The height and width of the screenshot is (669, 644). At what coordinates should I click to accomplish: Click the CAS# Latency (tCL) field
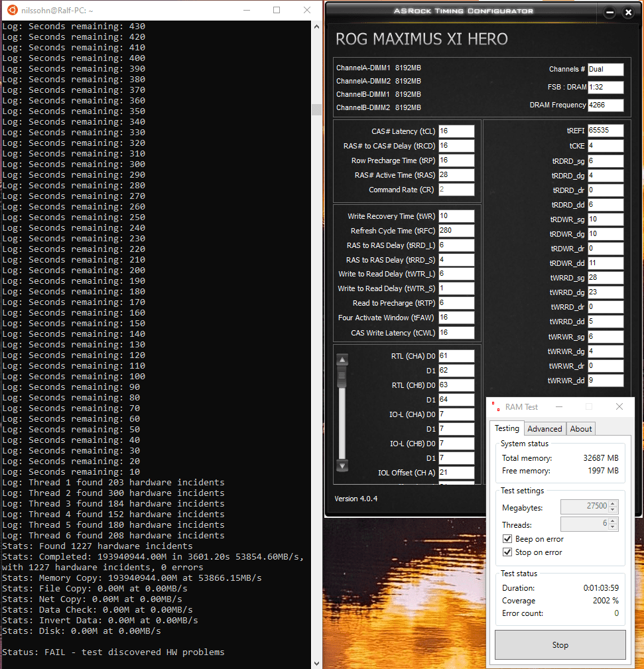(x=456, y=131)
